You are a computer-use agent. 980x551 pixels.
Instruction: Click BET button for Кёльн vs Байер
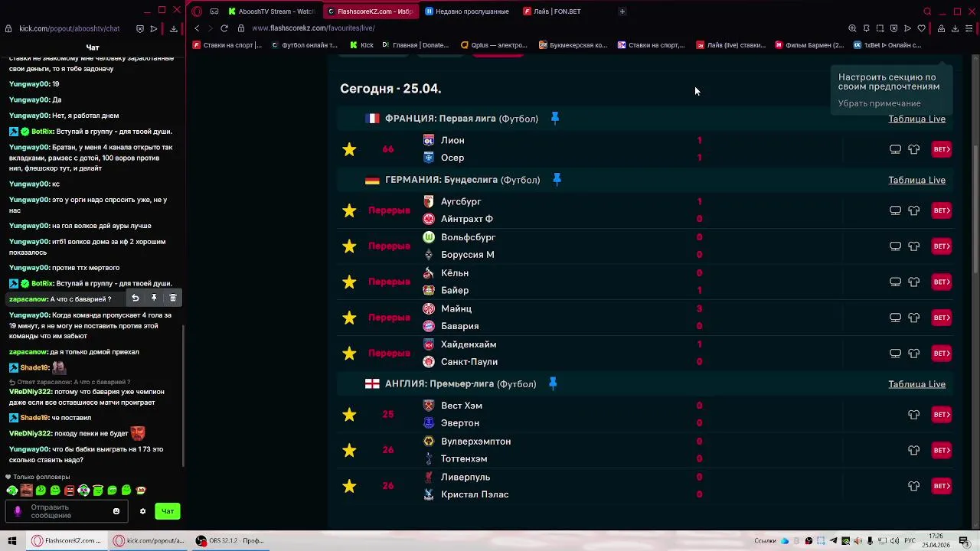941,282
